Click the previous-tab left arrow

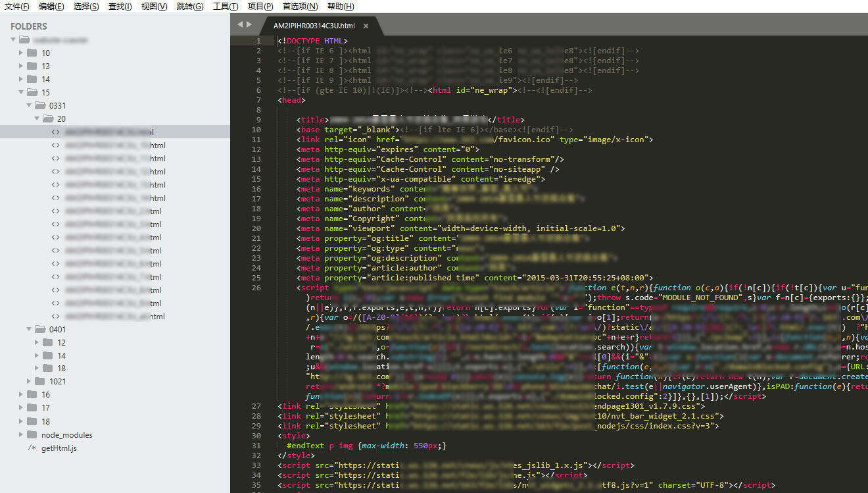[240, 24]
